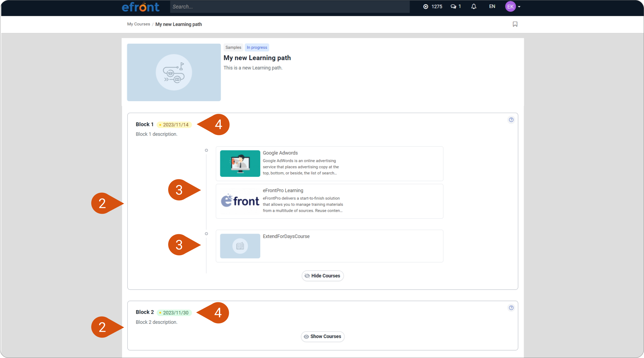The width and height of the screenshot is (644, 358).
Task: Hide courses in Block 1
Action: point(323,276)
